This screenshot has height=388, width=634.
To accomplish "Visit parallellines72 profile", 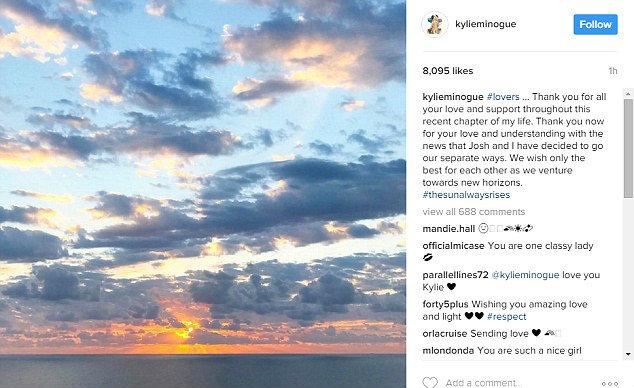I will [x=455, y=275].
